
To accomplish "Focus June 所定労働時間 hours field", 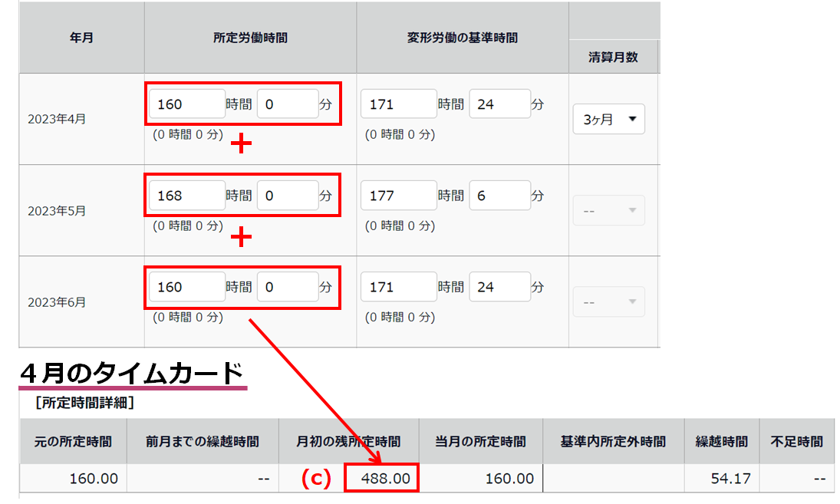I will click(187, 287).
